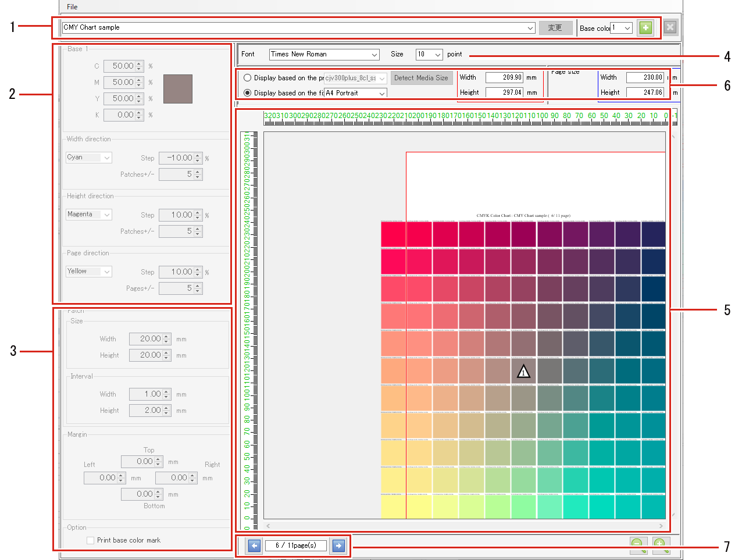This screenshot has width=742, height=560.
Task: Open the font Size dropdown
Action: pyautogui.click(x=429, y=54)
